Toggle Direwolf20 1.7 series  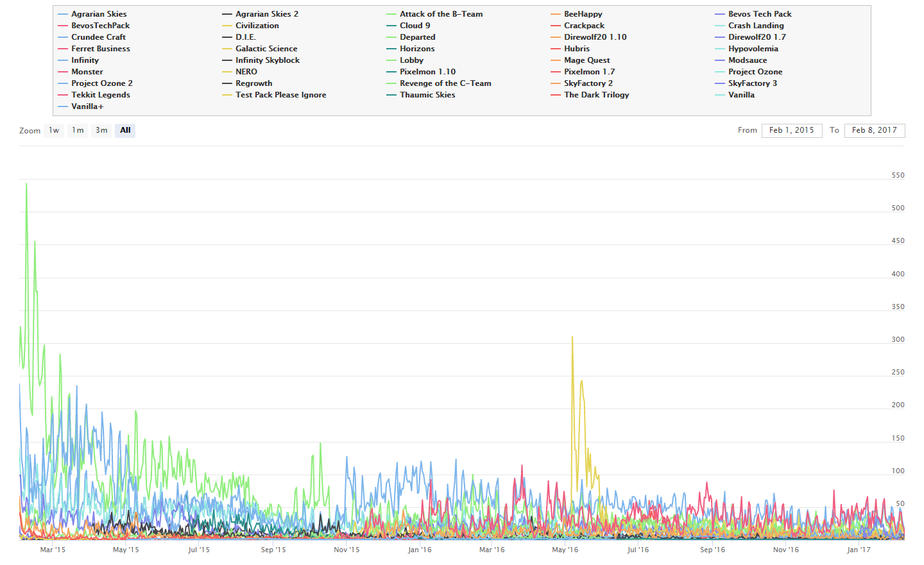(750, 37)
